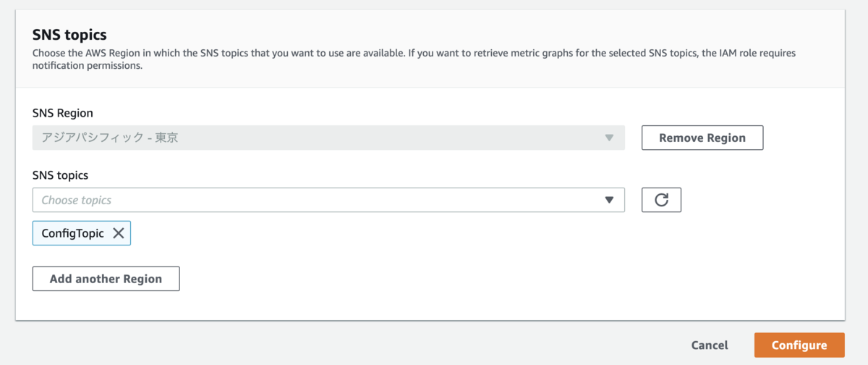Click the SNS topics field label above the dropdown

click(x=61, y=175)
